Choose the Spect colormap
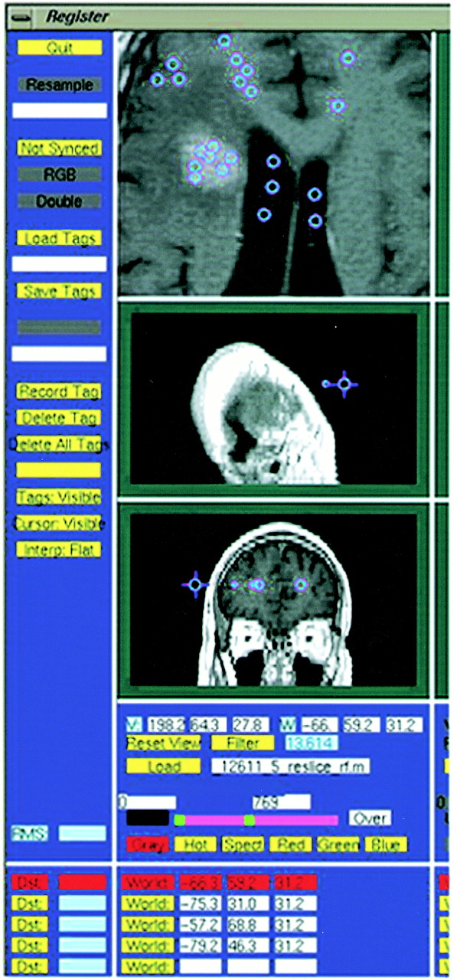The height and width of the screenshot is (980, 454). [x=243, y=844]
